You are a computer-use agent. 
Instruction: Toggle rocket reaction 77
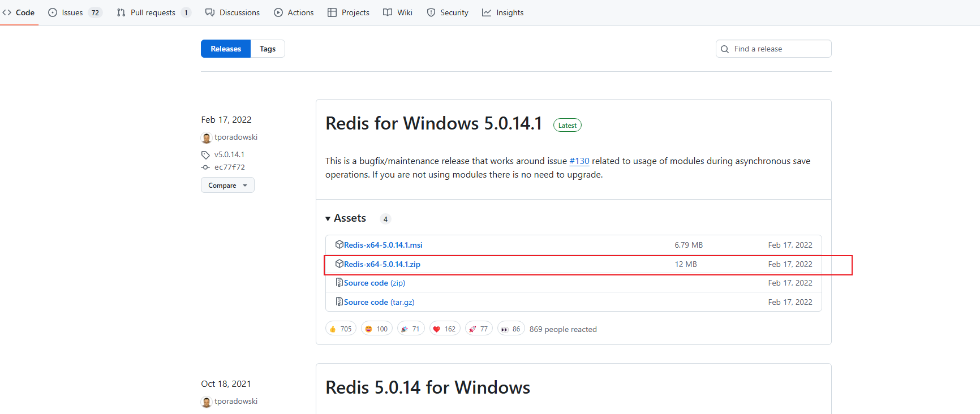479,329
